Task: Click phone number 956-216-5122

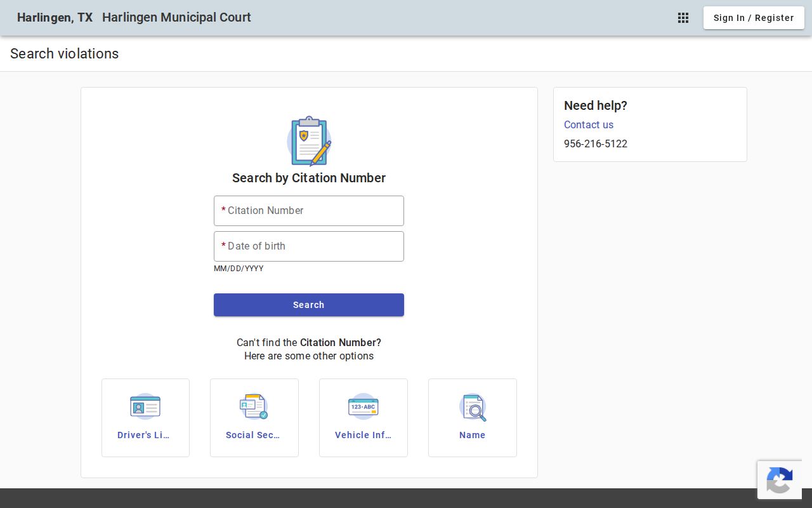Action: pyautogui.click(x=596, y=144)
